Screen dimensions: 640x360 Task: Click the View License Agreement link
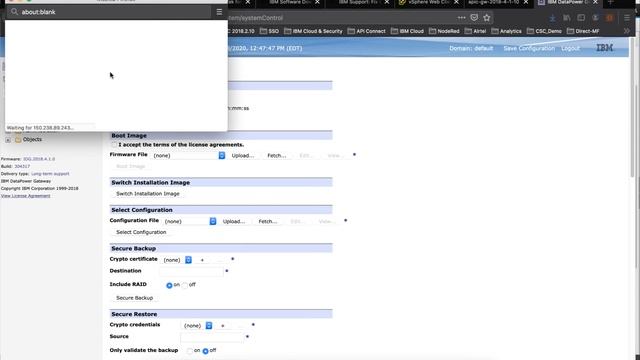(x=25, y=196)
